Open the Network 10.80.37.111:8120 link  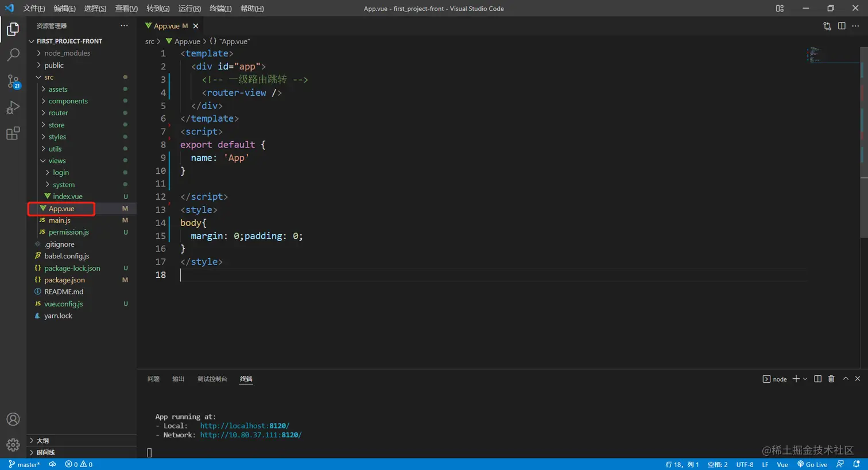251,435
